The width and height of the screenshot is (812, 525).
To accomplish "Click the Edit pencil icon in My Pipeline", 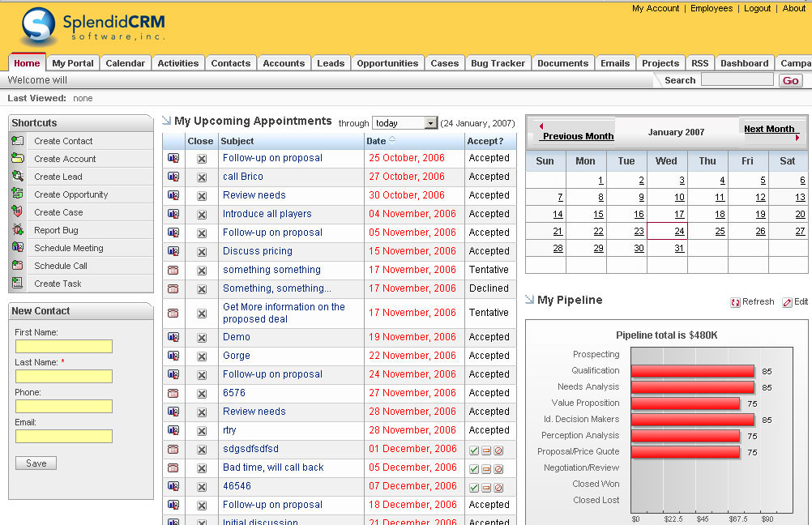I will [x=787, y=302].
